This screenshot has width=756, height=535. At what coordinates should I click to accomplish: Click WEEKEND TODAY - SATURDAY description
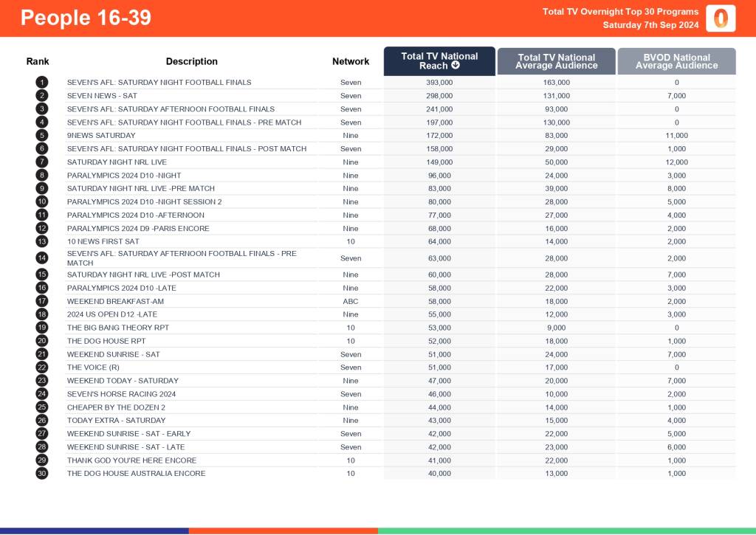[123, 381]
